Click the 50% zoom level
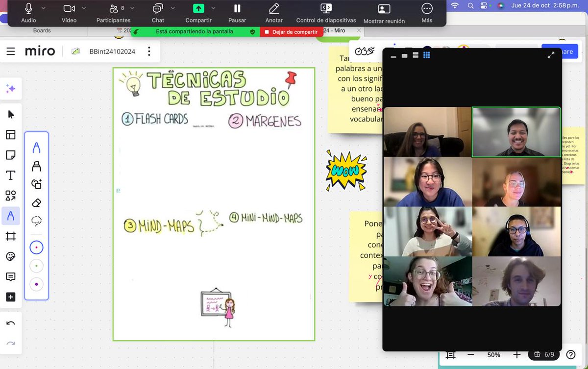This screenshot has height=369, width=588. coord(493,355)
